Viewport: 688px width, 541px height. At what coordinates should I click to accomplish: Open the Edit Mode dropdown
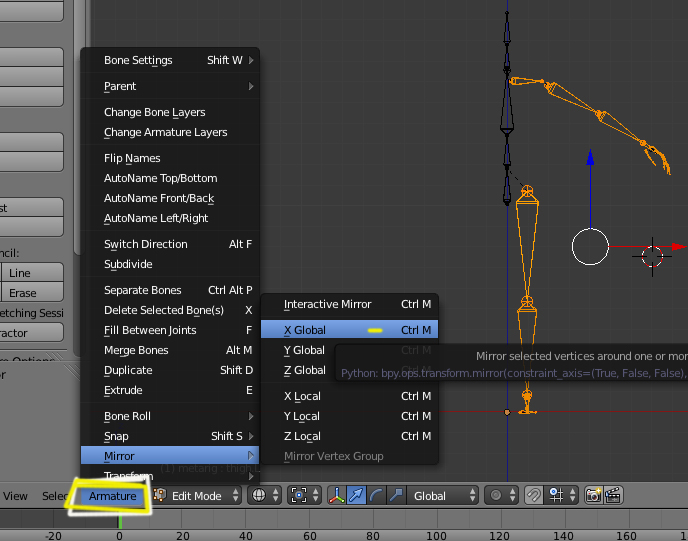pyautogui.click(x=197, y=496)
